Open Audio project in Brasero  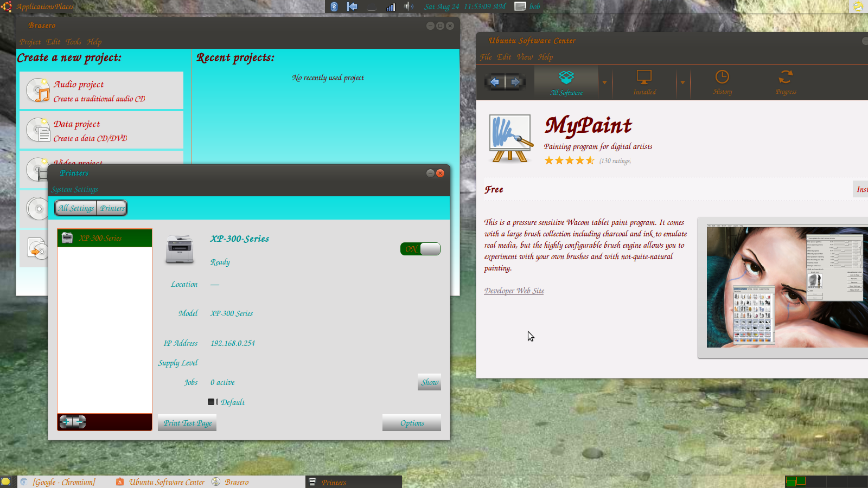coord(101,91)
